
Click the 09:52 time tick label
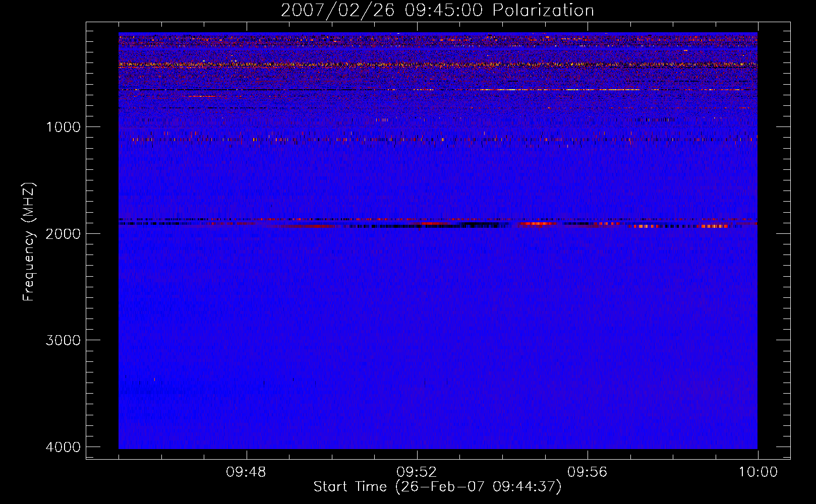[x=417, y=472]
